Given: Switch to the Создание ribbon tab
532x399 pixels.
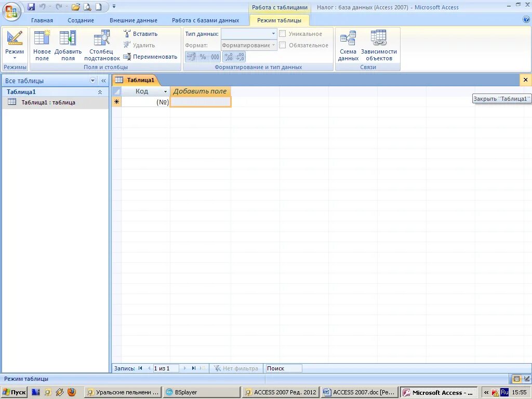Looking at the screenshot, I should click(81, 20).
